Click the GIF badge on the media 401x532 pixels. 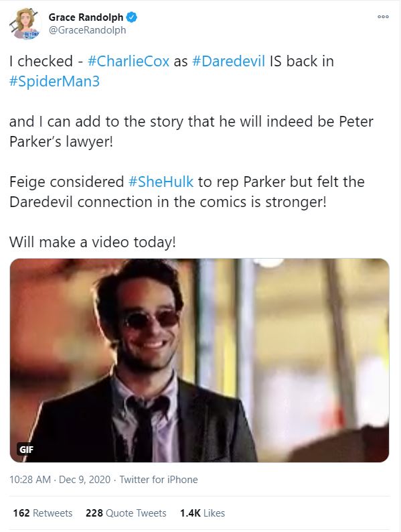click(26, 450)
